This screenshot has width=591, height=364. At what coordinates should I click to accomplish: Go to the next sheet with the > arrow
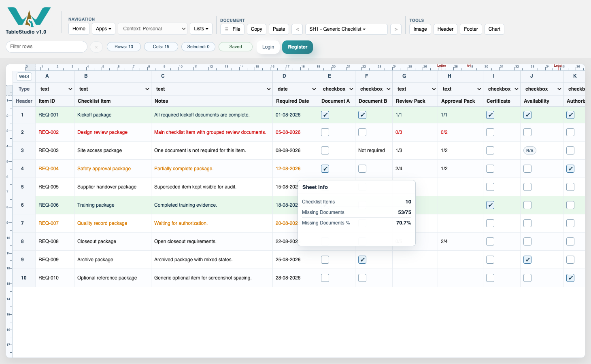coord(396,29)
